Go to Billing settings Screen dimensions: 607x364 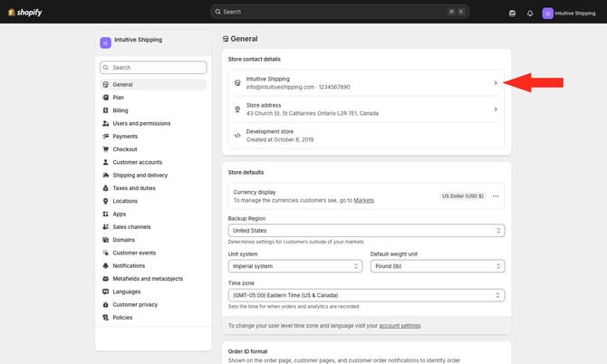coord(153,110)
